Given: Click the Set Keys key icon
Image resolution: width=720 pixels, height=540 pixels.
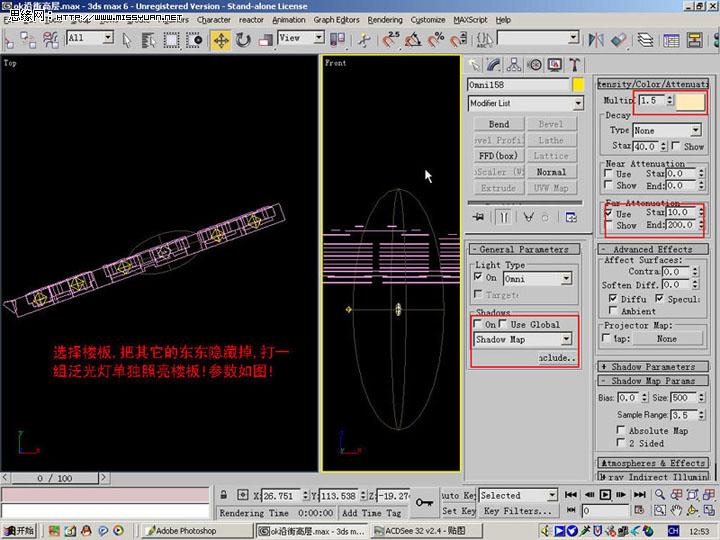Looking at the screenshot, I should pos(423,502).
